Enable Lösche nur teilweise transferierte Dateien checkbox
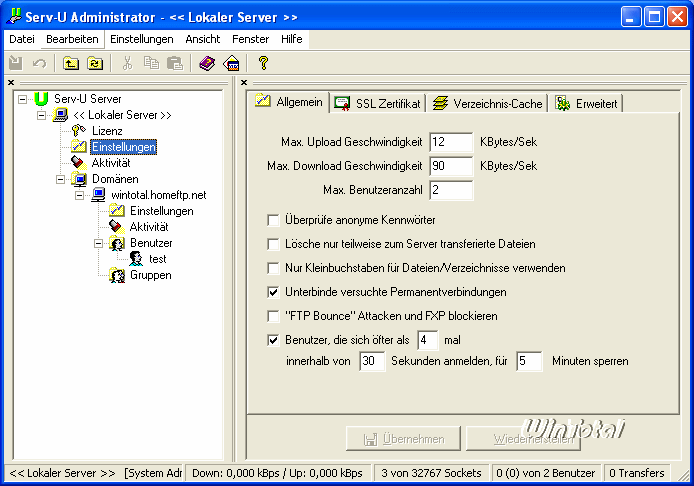The height and width of the screenshot is (486, 694). 274,244
